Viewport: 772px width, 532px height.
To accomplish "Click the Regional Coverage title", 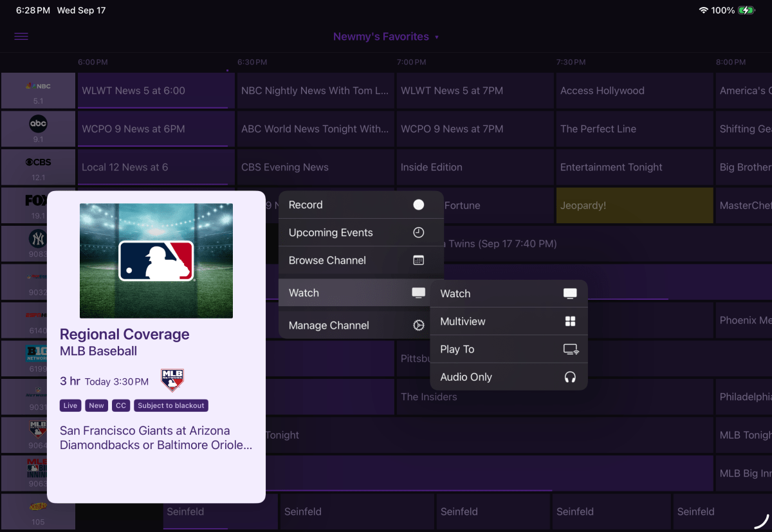I will click(125, 335).
